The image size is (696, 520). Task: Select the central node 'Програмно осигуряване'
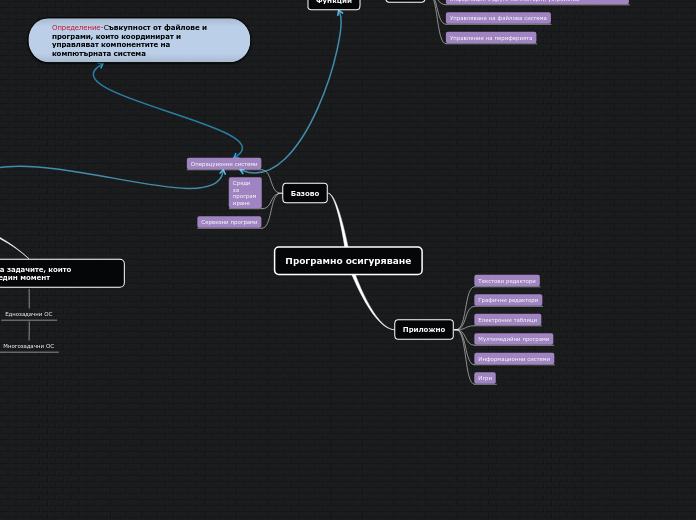coord(348,261)
